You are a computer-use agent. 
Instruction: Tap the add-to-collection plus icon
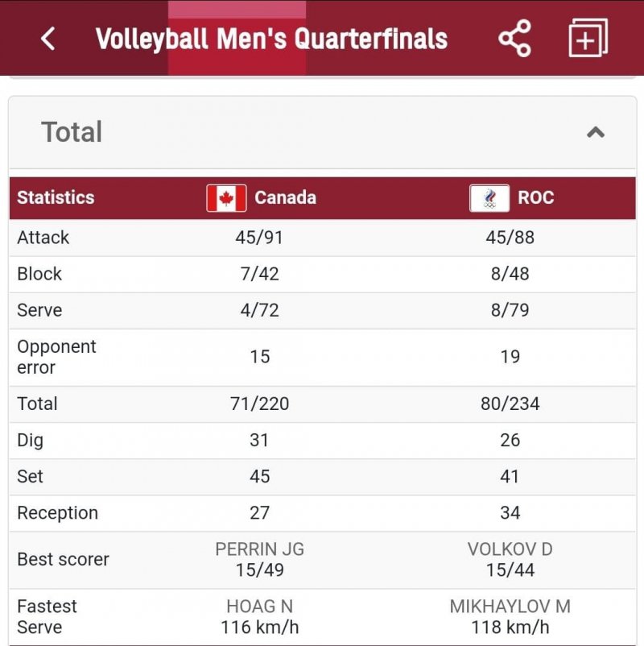tap(588, 38)
